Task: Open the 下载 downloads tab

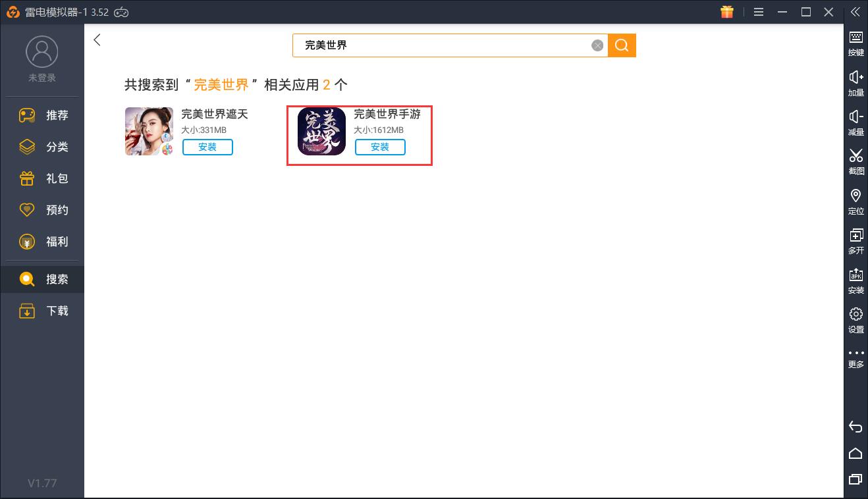Action: tap(42, 311)
